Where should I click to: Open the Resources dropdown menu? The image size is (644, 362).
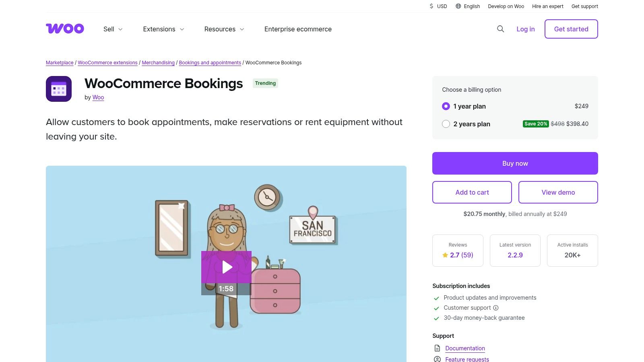224,29
